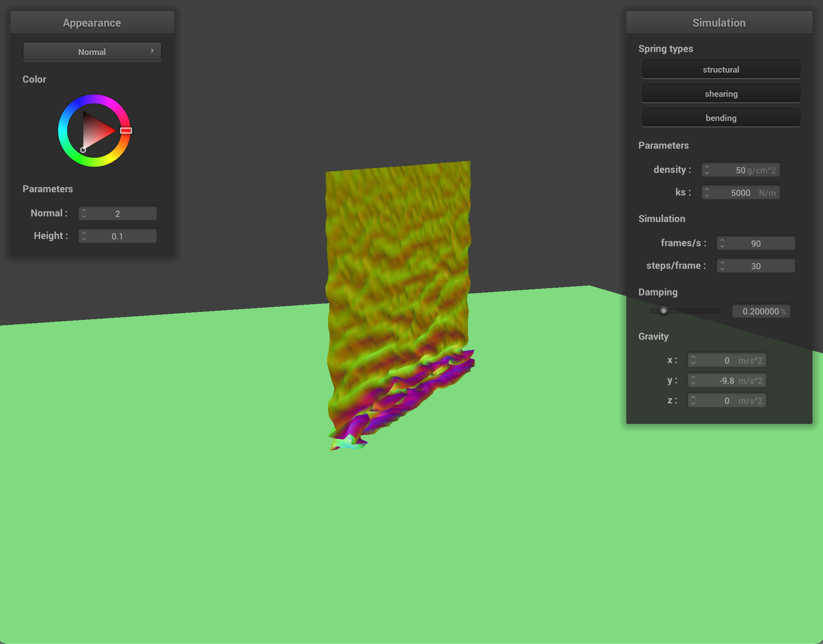Toggle the structural spring type
823x644 pixels.
point(721,69)
